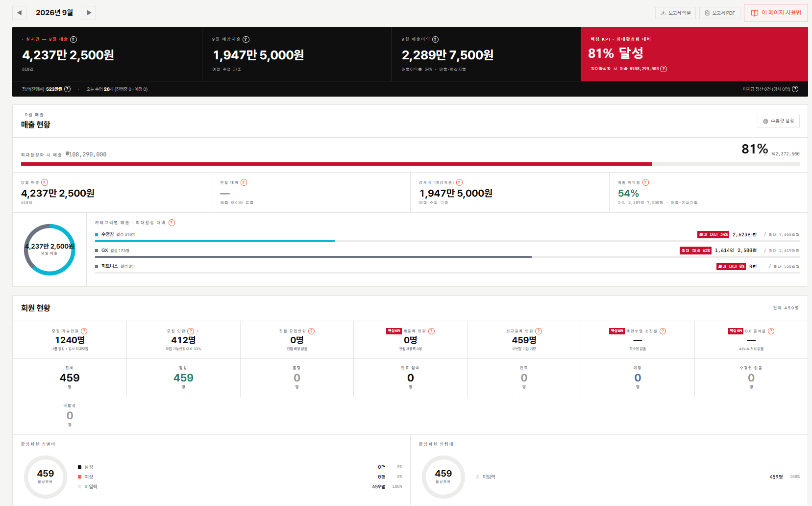Open help icon next to 전월 모집인원
Screen dimensions: 812x506
point(311,331)
